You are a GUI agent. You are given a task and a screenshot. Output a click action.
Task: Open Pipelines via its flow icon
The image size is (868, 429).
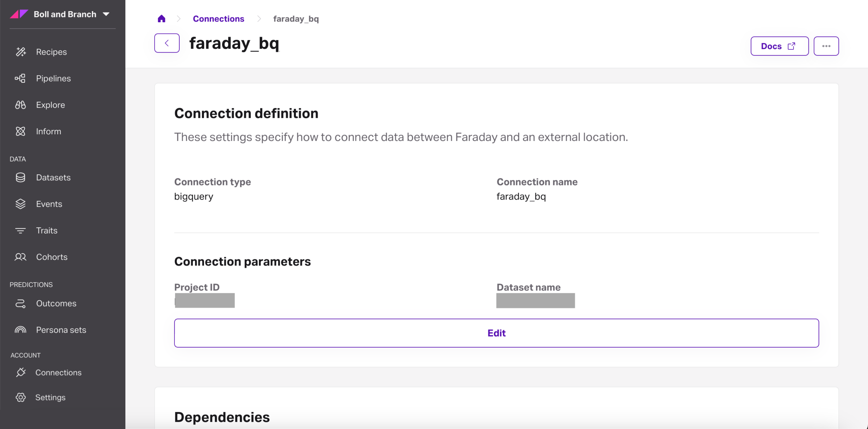coord(20,78)
